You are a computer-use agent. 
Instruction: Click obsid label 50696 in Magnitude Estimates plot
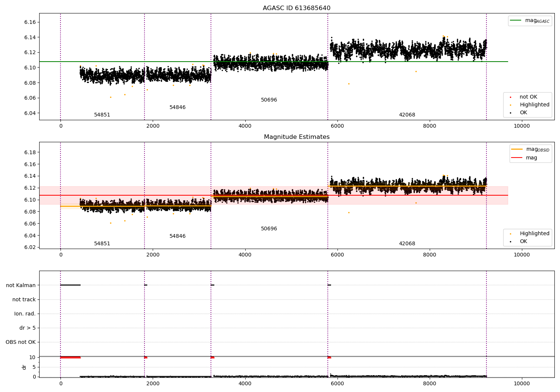click(x=269, y=229)
